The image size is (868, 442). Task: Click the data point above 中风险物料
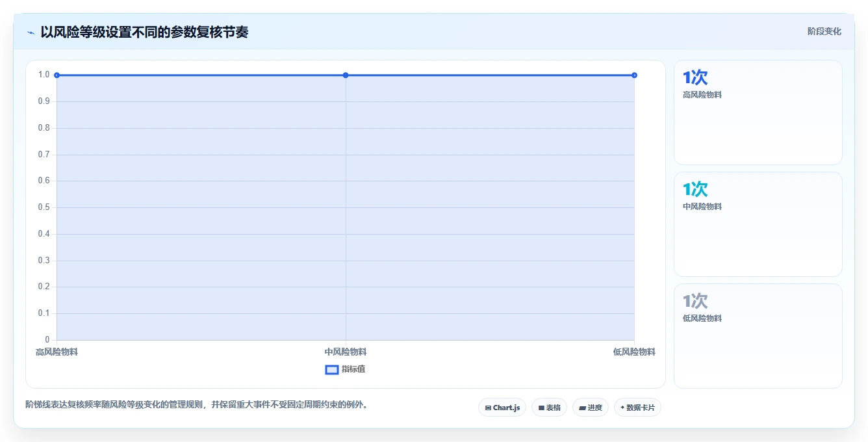[x=346, y=75]
